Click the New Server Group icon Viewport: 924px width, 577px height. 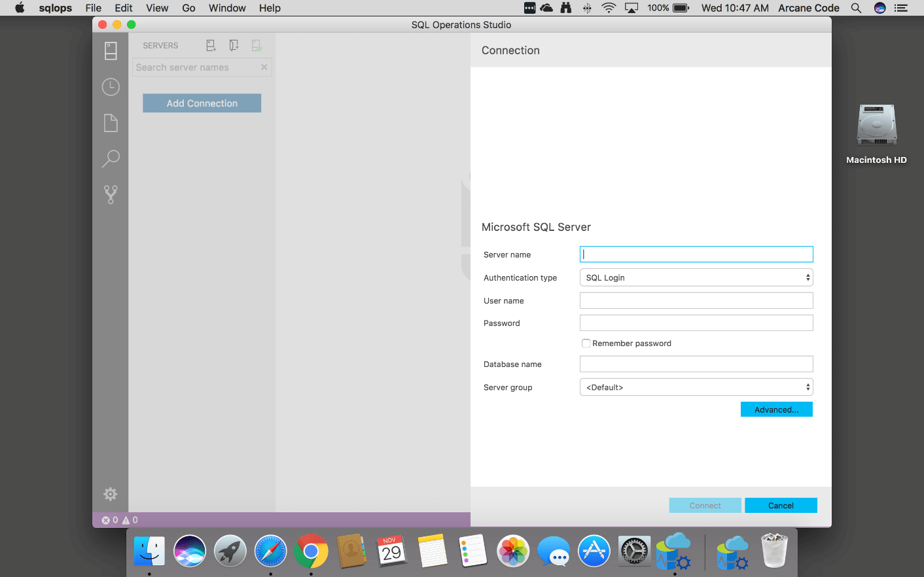(x=234, y=45)
